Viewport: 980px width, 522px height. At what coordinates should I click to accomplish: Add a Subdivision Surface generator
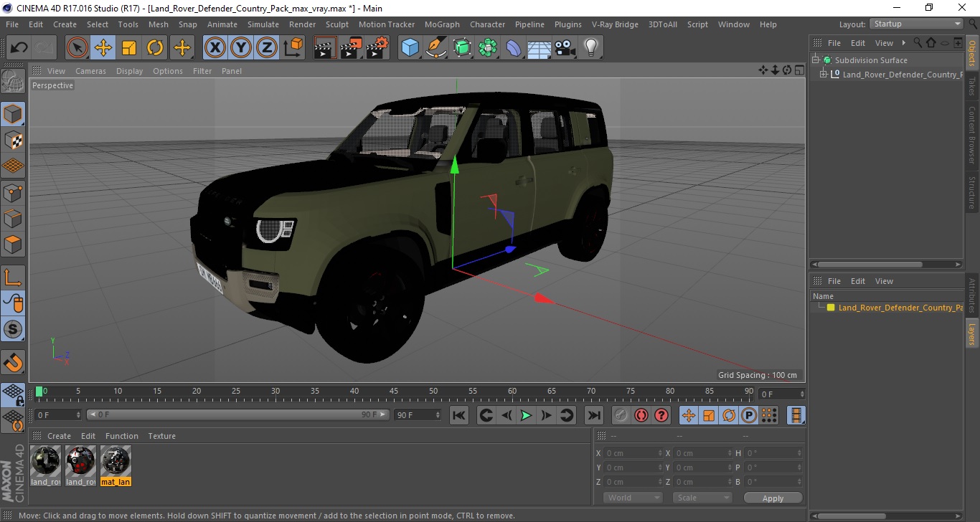click(462, 48)
